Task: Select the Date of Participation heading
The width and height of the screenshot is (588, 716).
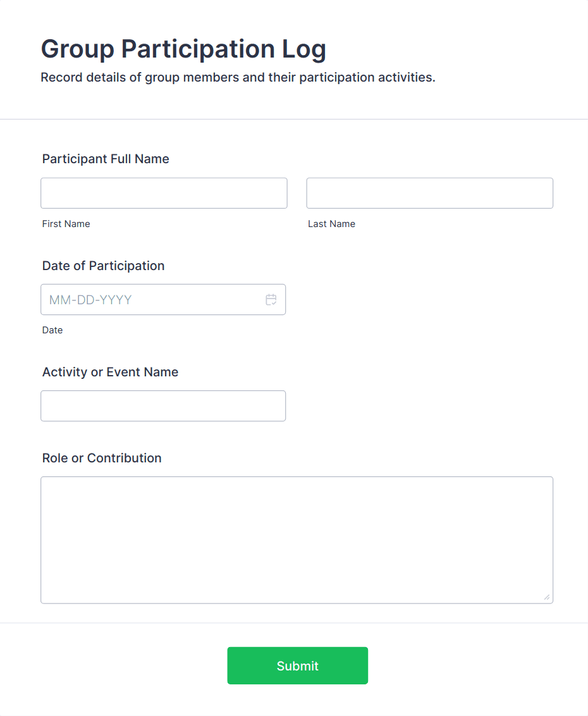Action: tap(103, 266)
